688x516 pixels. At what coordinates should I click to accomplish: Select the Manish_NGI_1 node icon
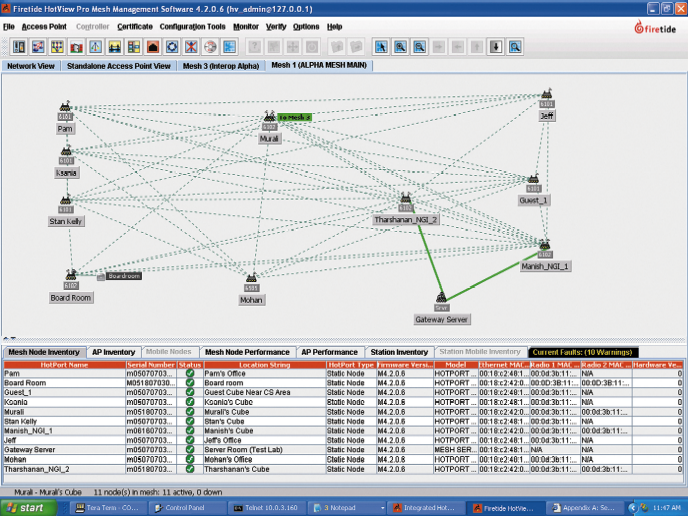click(x=545, y=245)
